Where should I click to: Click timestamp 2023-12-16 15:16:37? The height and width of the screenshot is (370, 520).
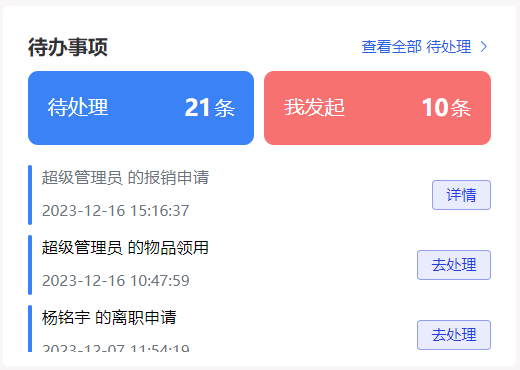(116, 211)
